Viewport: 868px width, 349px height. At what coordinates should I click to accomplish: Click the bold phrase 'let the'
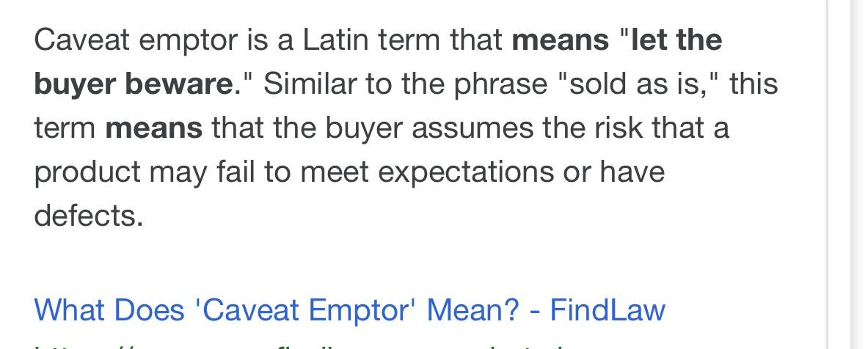[676, 40]
